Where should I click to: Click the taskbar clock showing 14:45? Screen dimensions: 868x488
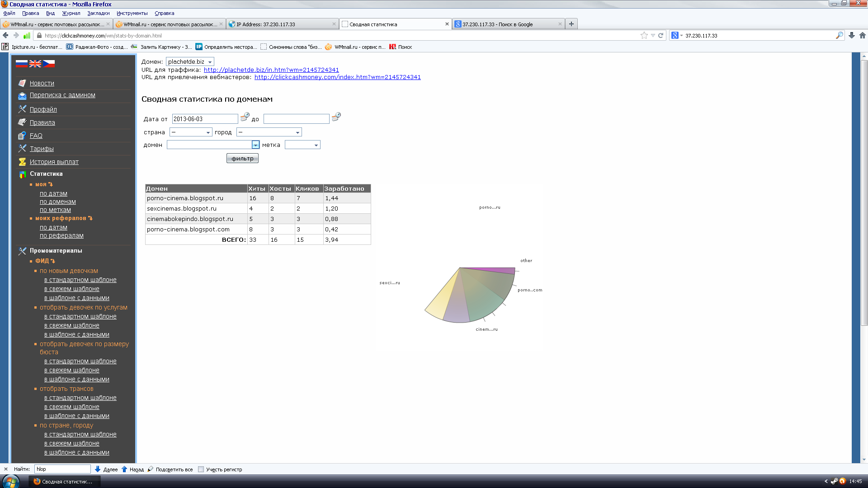pos(855,481)
